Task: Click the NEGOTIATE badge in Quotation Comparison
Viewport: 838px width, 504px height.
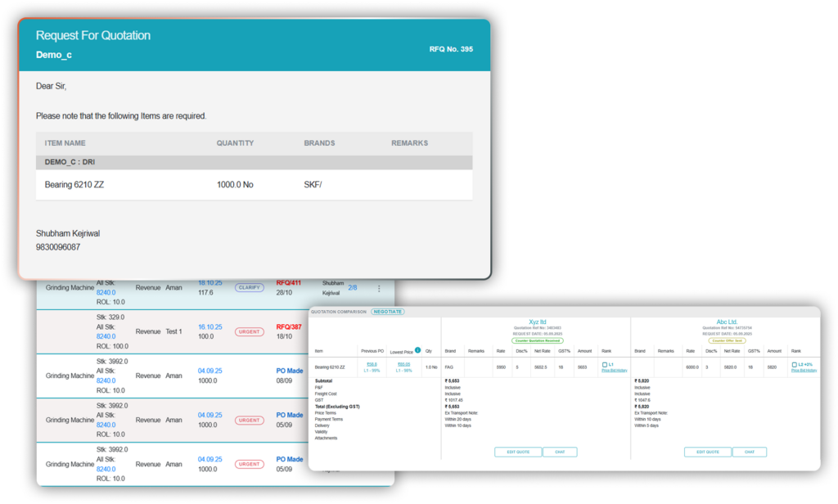Action: [387, 312]
